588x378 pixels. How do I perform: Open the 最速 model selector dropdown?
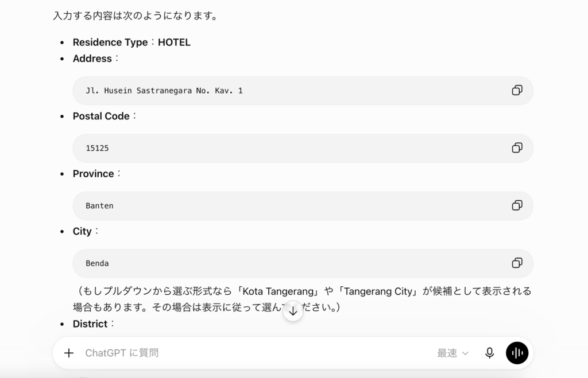coord(452,353)
